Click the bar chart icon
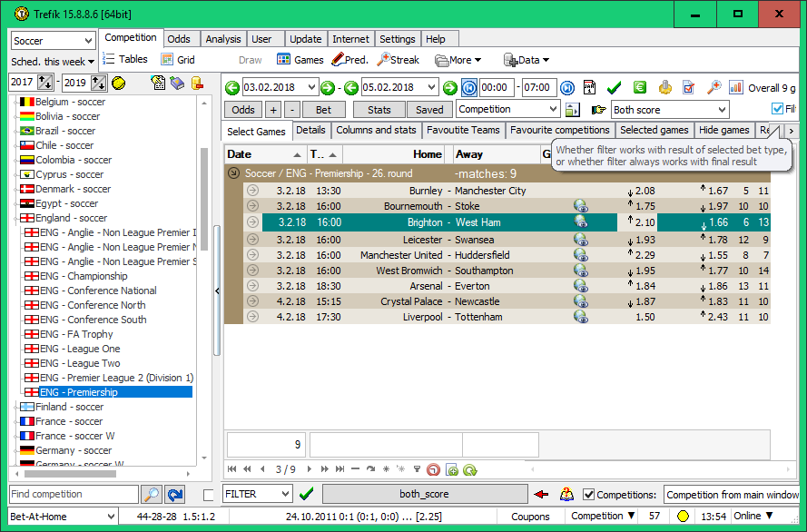The image size is (807, 532). pyautogui.click(x=736, y=87)
